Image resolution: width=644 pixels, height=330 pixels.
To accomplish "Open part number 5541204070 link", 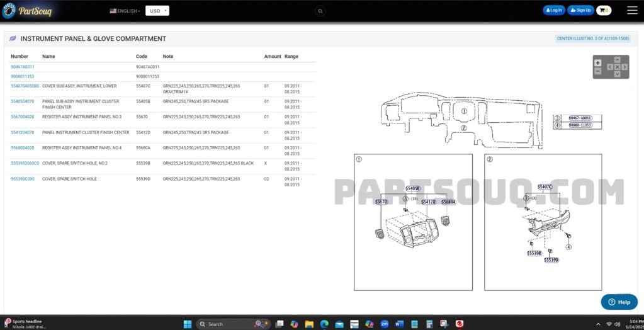I will (x=23, y=132).
